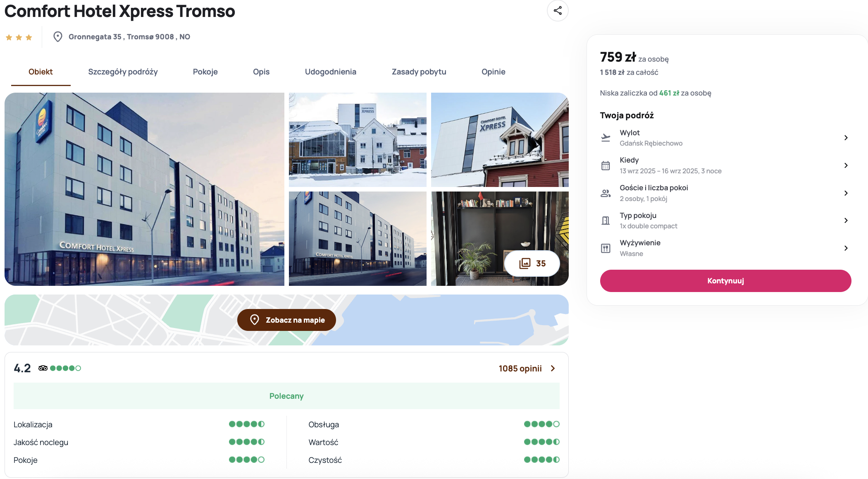The image size is (868, 479).
Task: Click the three-star hotel rating
Action: click(19, 38)
